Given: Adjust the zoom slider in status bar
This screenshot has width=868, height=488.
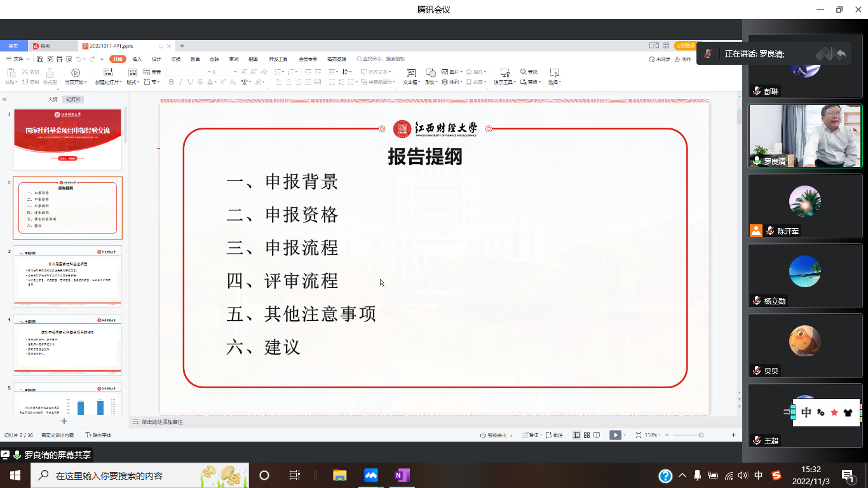Looking at the screenshot, I should point(701,435).
